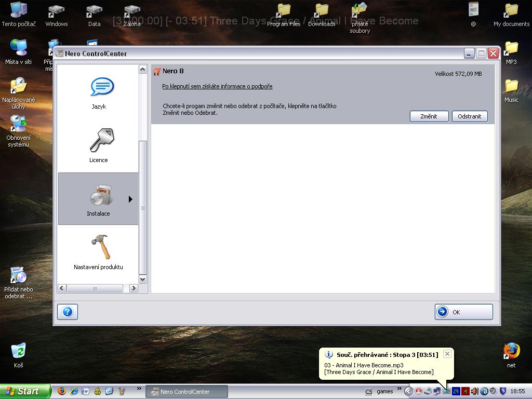Select the Downloads folder shortcut
532x399 pixels.
(322, 16)
